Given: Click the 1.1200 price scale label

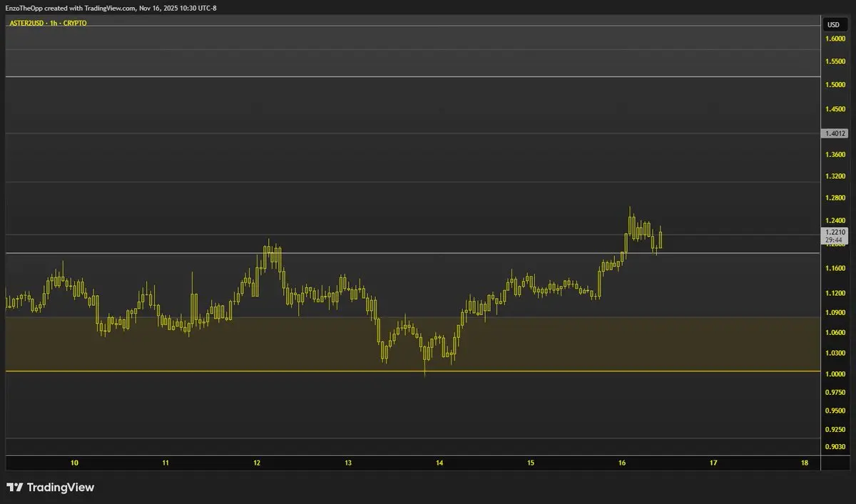Looking at the screenshot, I should click(x=835, y=294).
